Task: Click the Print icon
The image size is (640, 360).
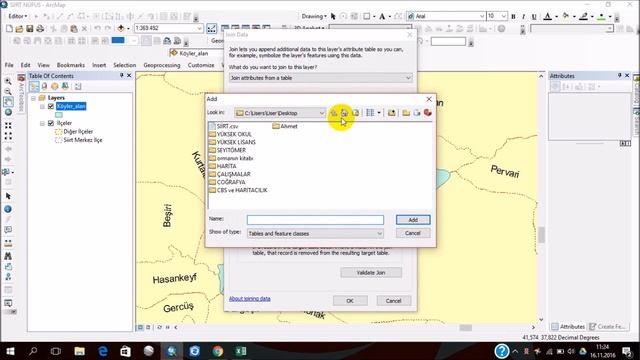Action: pos(40,29)
